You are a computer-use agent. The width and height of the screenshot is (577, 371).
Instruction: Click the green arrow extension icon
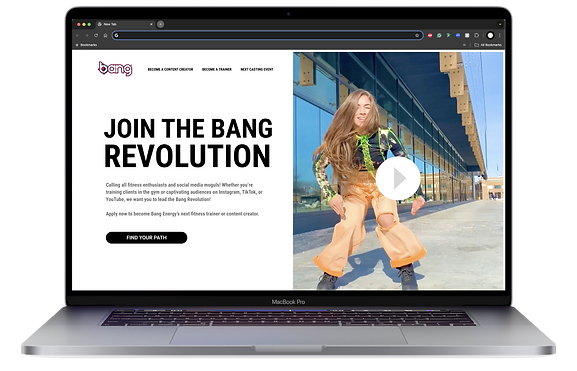click(x=448, y=35)
